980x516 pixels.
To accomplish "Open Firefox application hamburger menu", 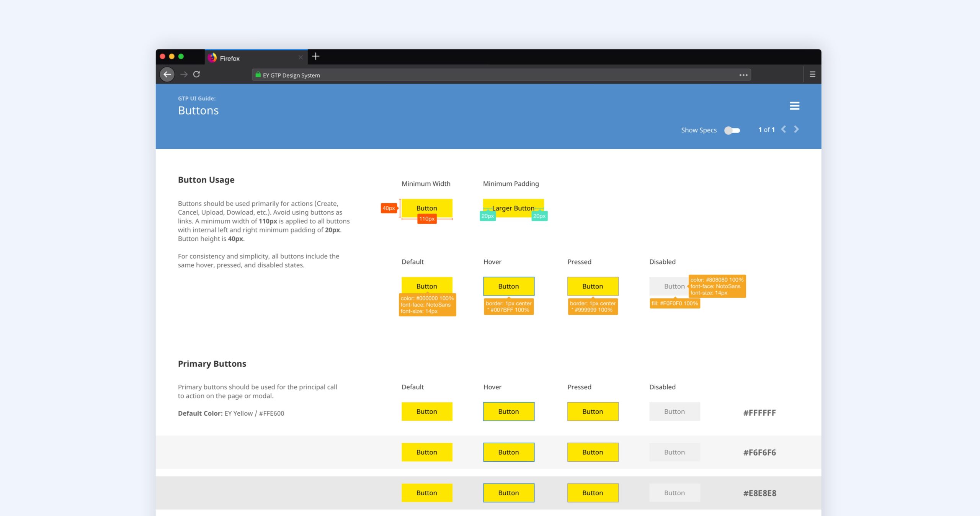I will click(x=812, y=74).
